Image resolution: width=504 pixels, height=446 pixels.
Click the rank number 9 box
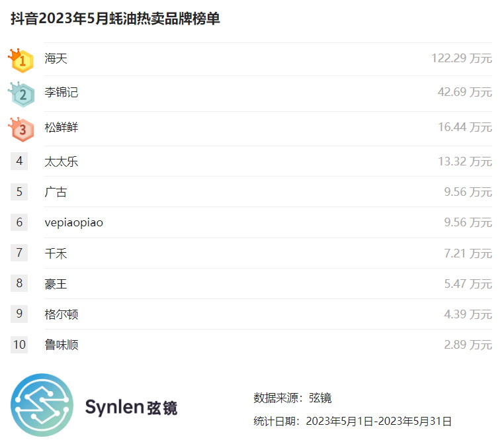coord(19,314)
